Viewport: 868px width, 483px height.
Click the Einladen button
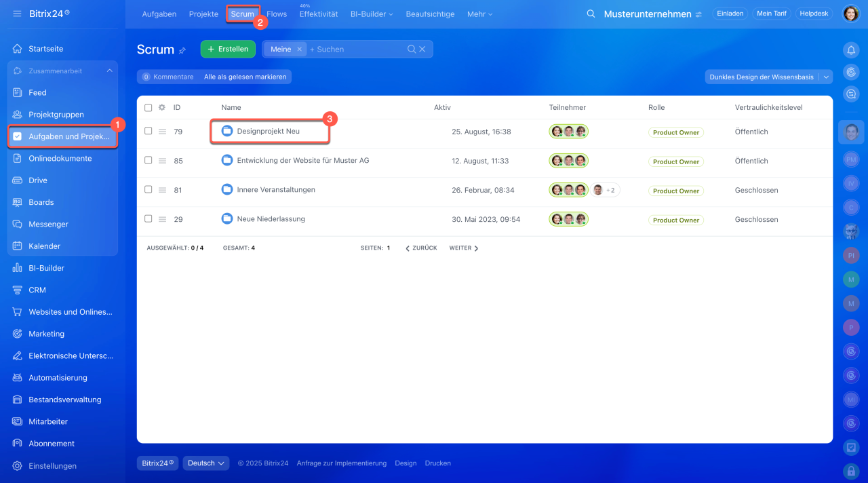(730, 14)
